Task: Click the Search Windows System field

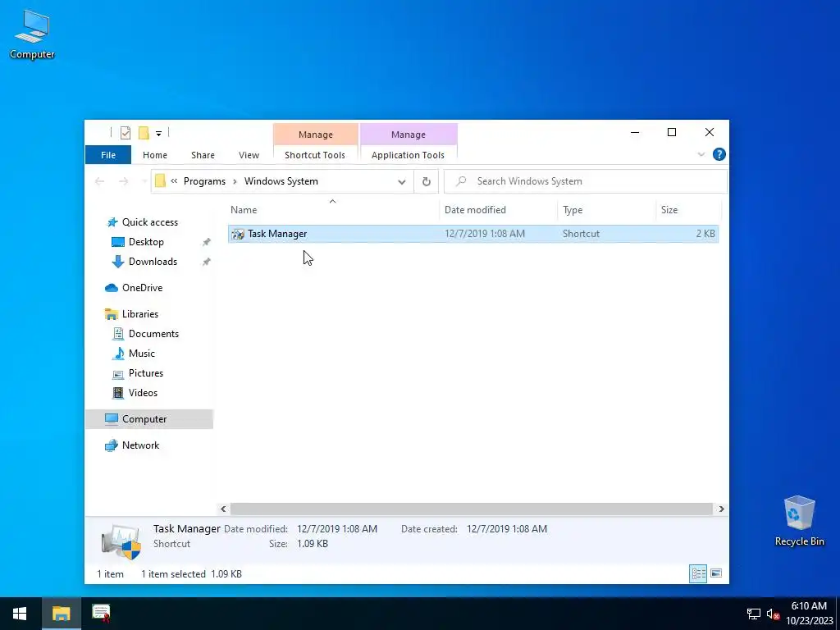Action: (x=585, y=181)
